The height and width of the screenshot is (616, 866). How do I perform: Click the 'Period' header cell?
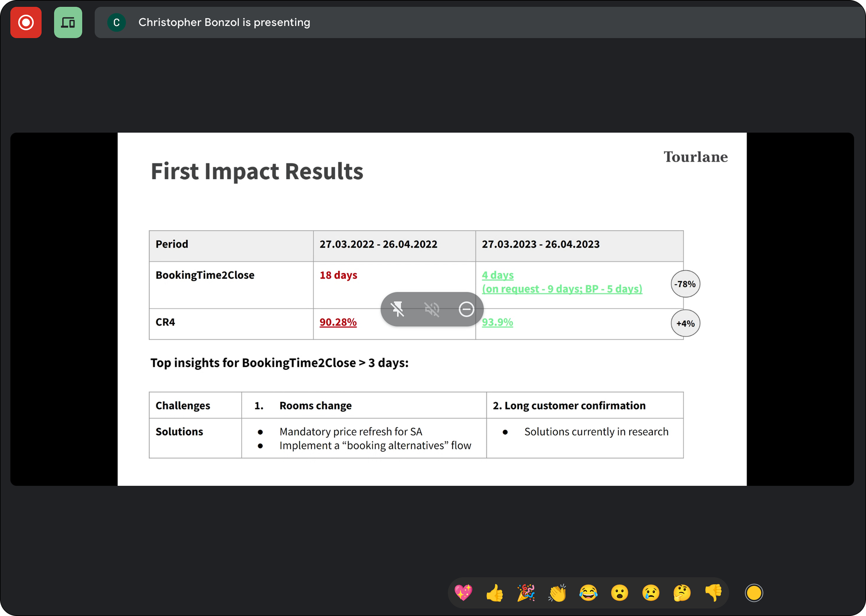coord(231,246)
